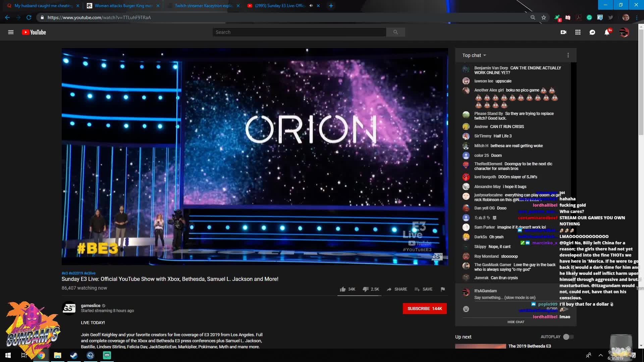Click the search magnifier button

(395, 32)
